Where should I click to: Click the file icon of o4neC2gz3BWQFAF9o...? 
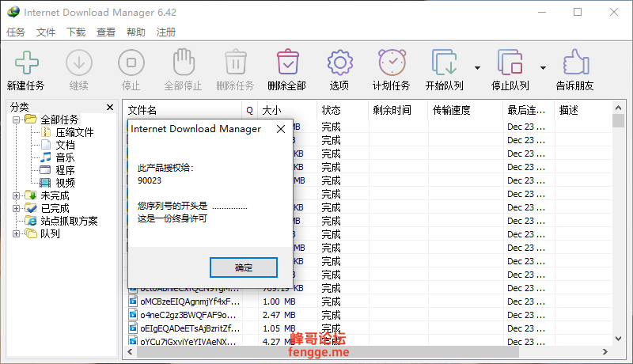(x=133, y=314)
